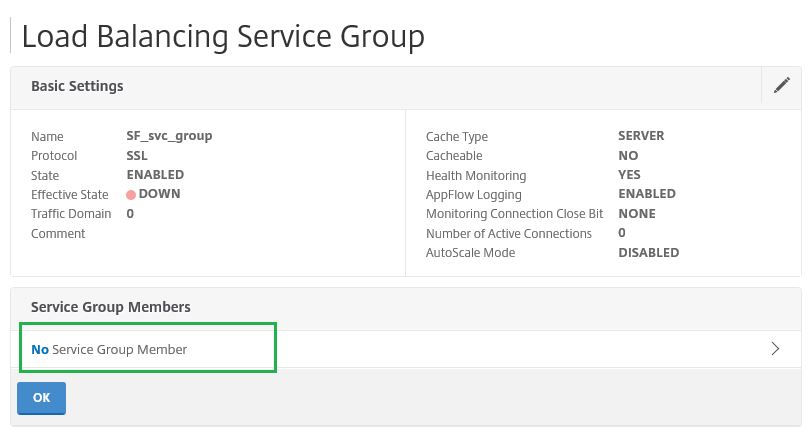Viewport: 809px width, 433px height.
Task: Click the State label
Action: point(44,176)
